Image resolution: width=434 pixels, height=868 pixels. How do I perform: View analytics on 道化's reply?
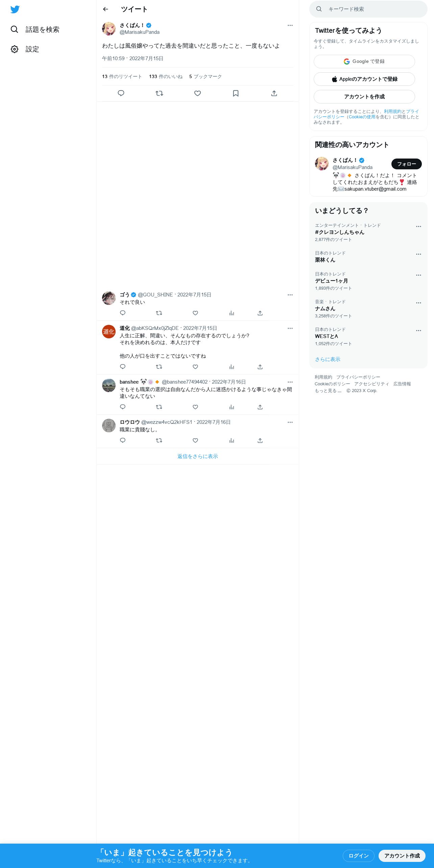pos(232,367)
